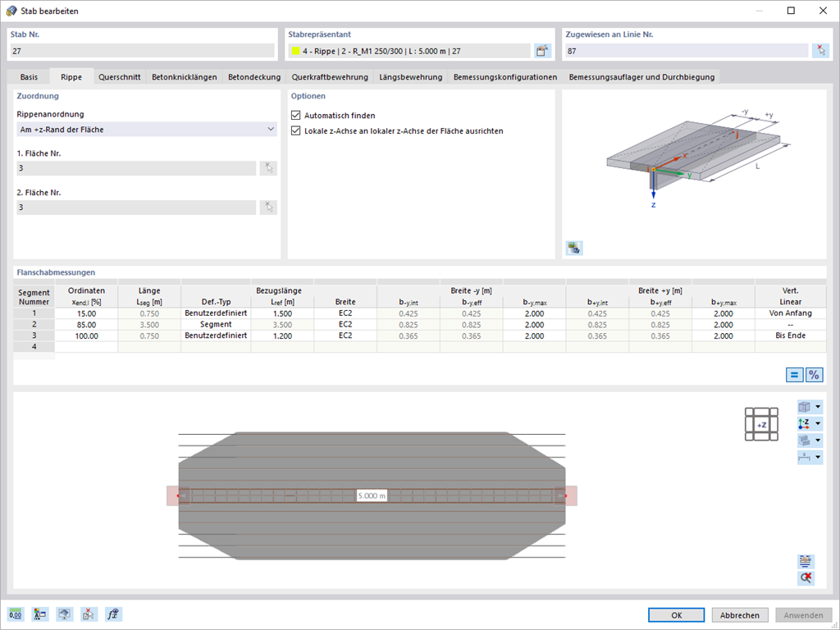The width and height of the screenshot is (840, 630).
Task: Click Vert. cell -- in segment 2
Action: [790, 325]
